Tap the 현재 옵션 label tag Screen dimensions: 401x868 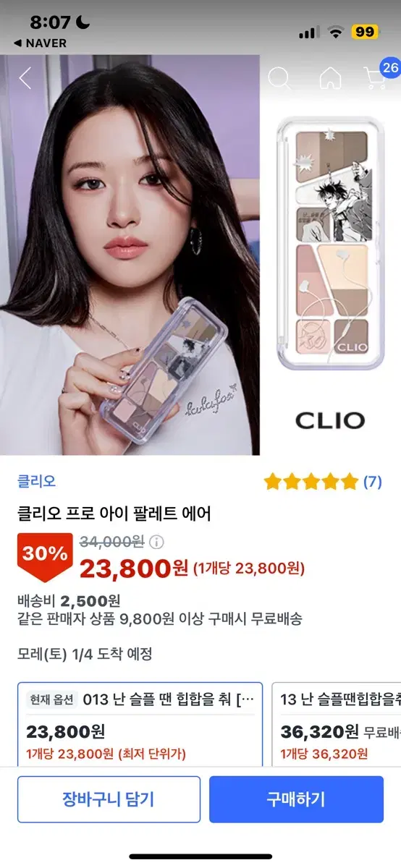coord(51,699)
